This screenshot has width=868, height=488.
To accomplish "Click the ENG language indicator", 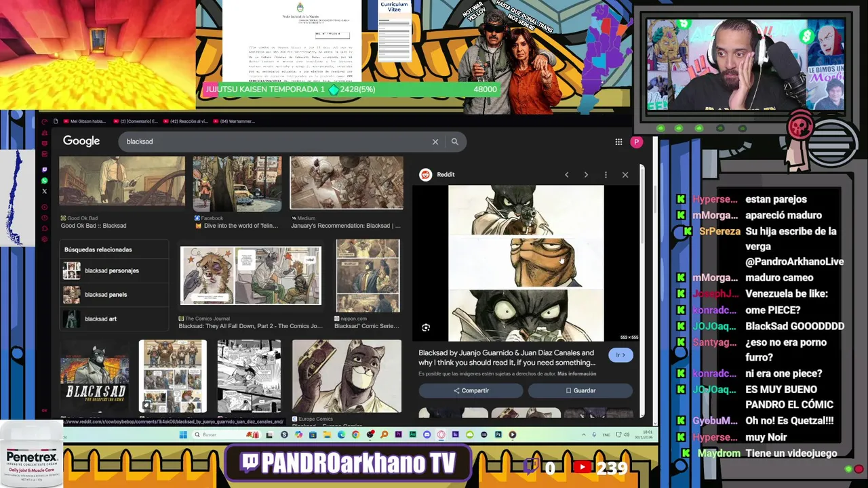I will [606, 434].
